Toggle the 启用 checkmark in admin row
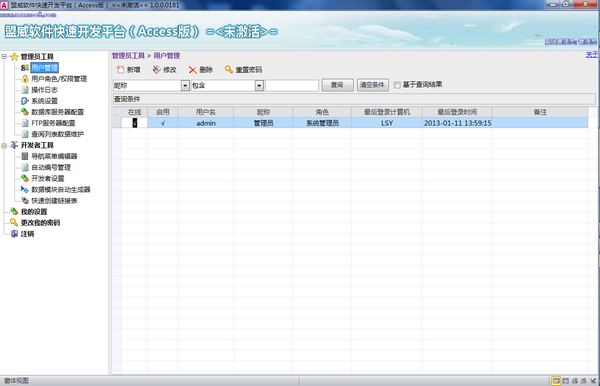This screenshot has width=600, height=386. (x=163, y=123)
